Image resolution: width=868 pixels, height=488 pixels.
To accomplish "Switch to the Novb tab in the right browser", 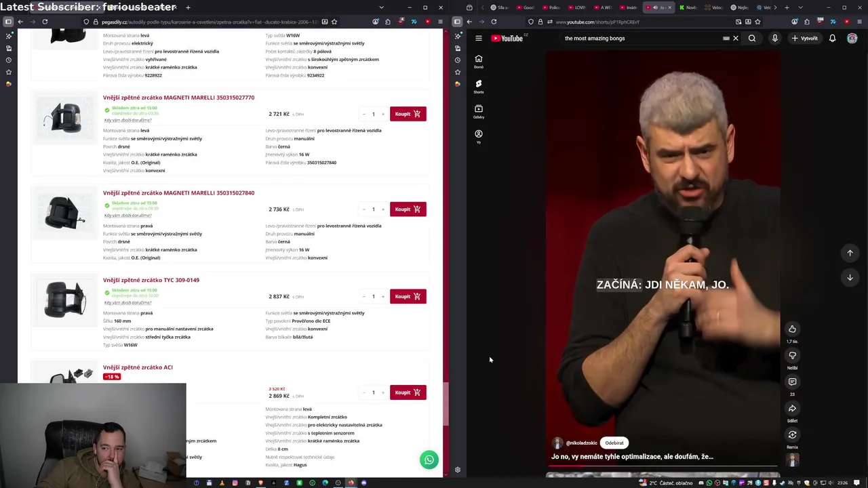I will (x=688, y=7).
